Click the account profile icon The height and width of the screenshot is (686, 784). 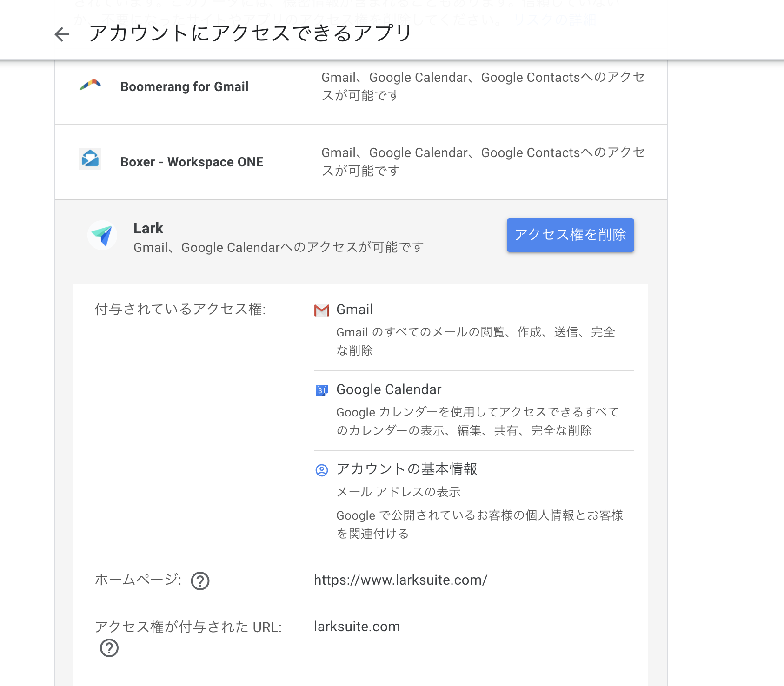click(x=321, y=470)
